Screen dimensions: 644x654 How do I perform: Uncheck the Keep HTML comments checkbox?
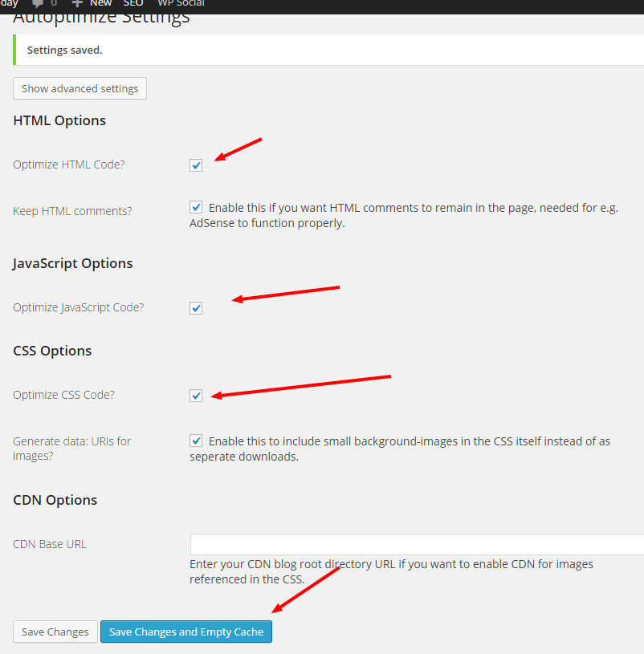click(x=196, y=207)
